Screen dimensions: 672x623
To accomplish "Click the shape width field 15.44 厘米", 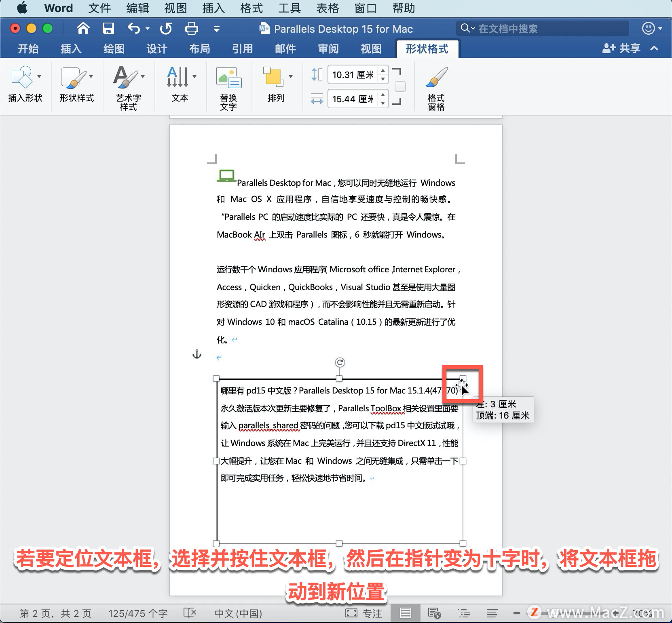I will pyautogui.click(x=353, y=99).
